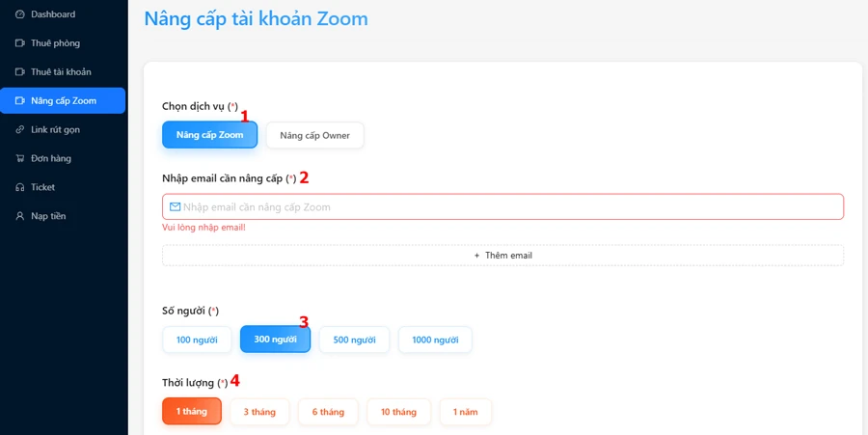Choose the 100 người capacity option
Image resolution: width=868 pixels, height=435 pixels.
point(197,340)
